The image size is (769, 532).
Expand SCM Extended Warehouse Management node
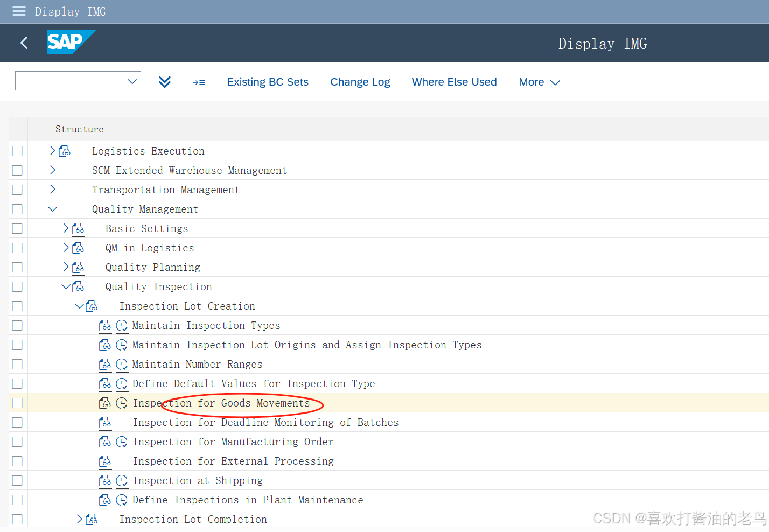[x=52, y=170]
